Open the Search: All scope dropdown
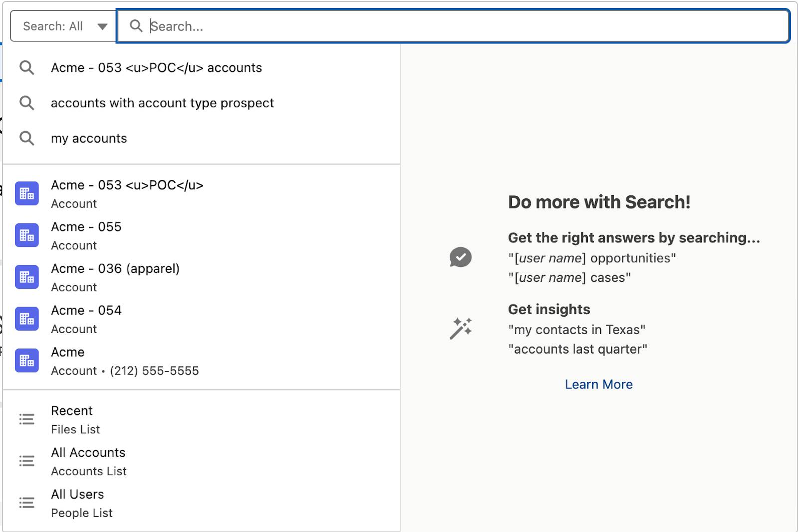This screenshot has width=798, height=532. (x=64, y=26)
